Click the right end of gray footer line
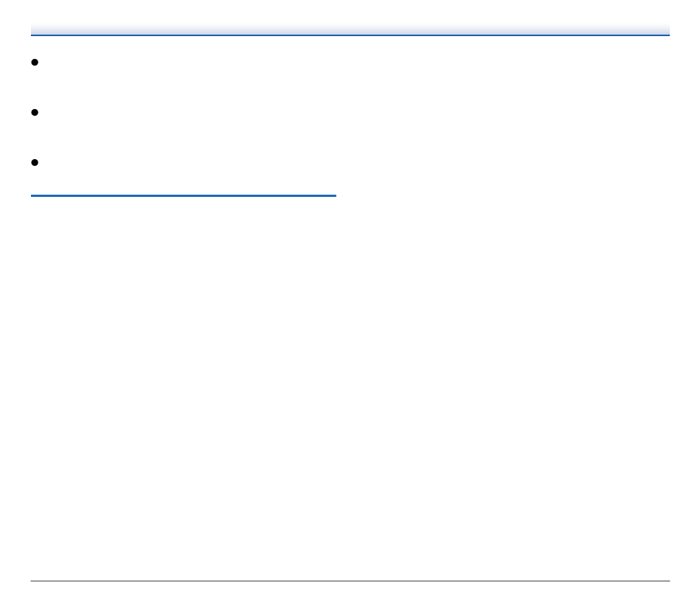 click(668, 581)
